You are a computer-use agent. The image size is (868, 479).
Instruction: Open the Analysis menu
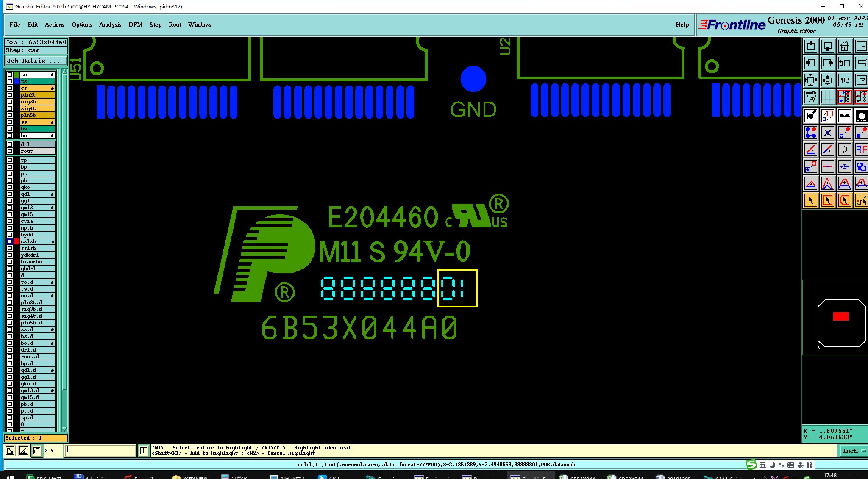110,25
